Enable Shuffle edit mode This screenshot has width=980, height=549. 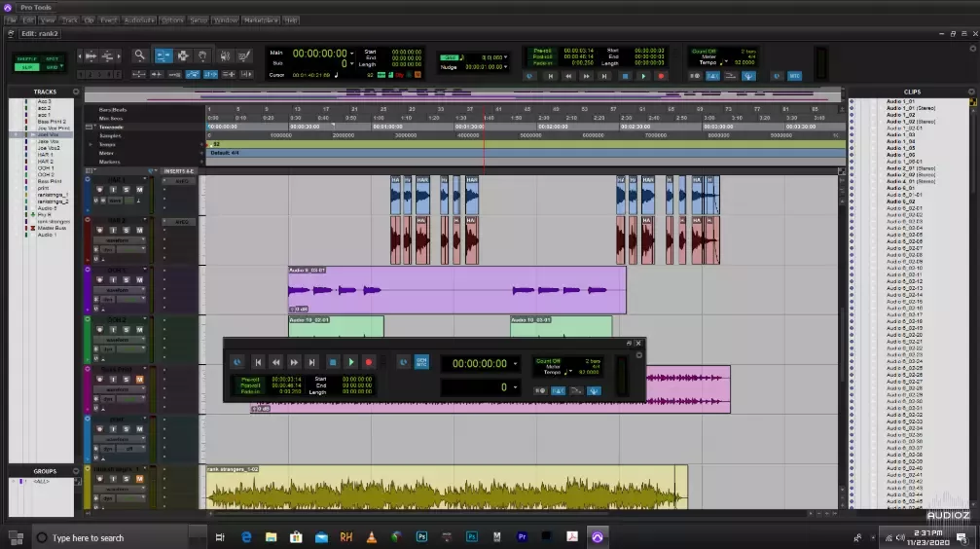coord(27,58)
